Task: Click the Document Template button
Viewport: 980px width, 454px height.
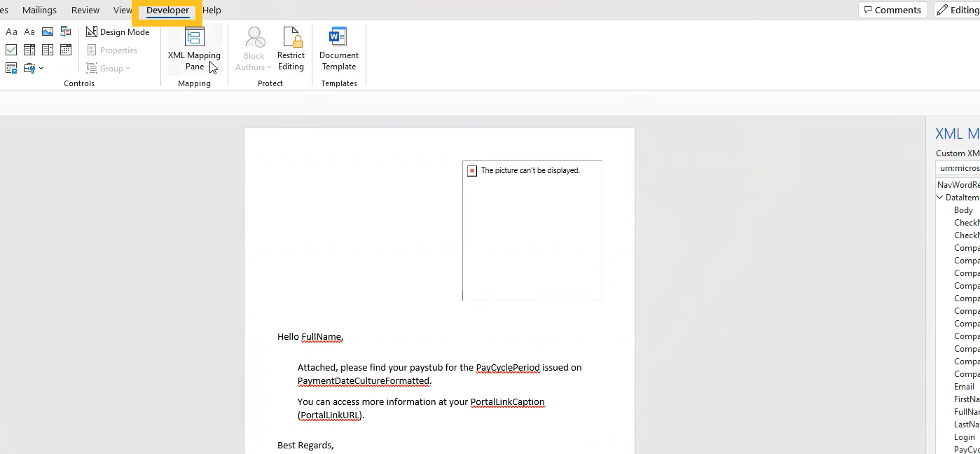Action: (x=339, y=49)
